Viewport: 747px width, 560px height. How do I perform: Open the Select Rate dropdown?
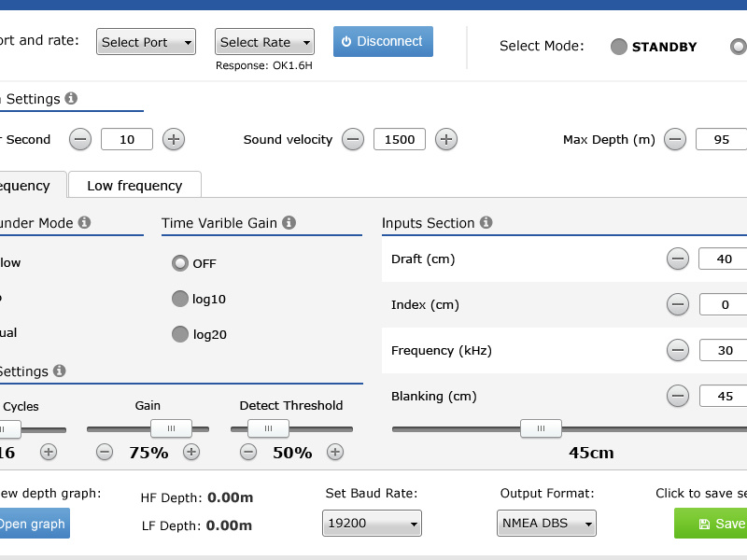tap(264, 42)
